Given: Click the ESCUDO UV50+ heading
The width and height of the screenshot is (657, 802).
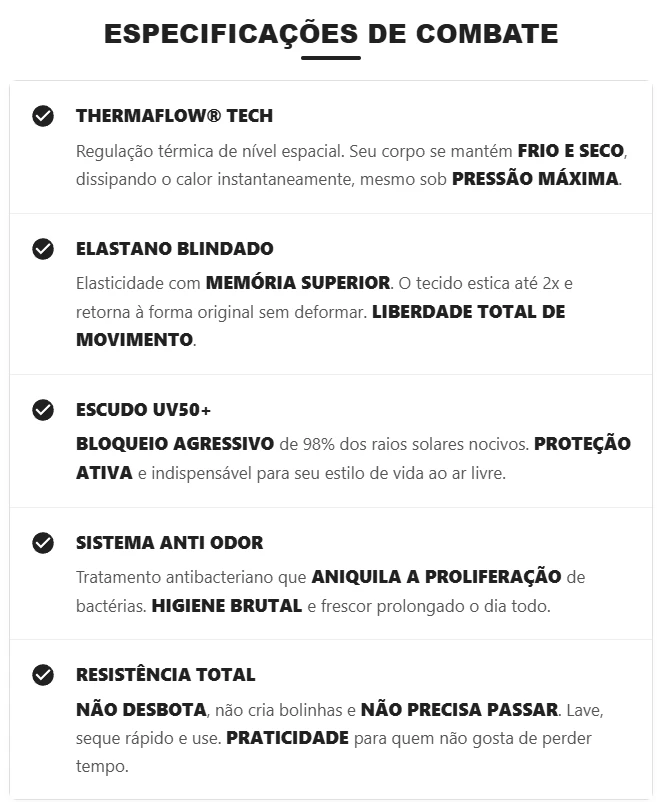Looking at the screenshot, I should coord(143,410).
